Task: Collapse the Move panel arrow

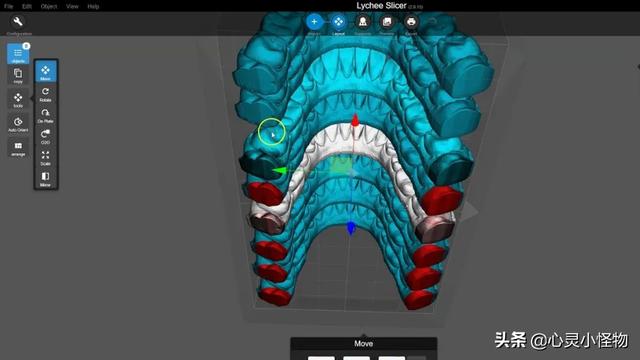Action: 364,336
